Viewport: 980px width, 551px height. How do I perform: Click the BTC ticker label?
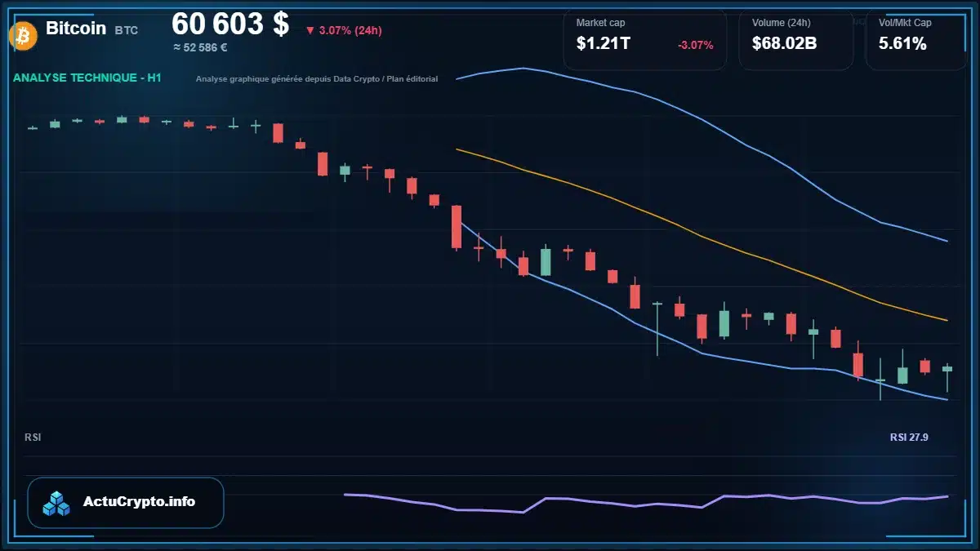click(127, 30)
